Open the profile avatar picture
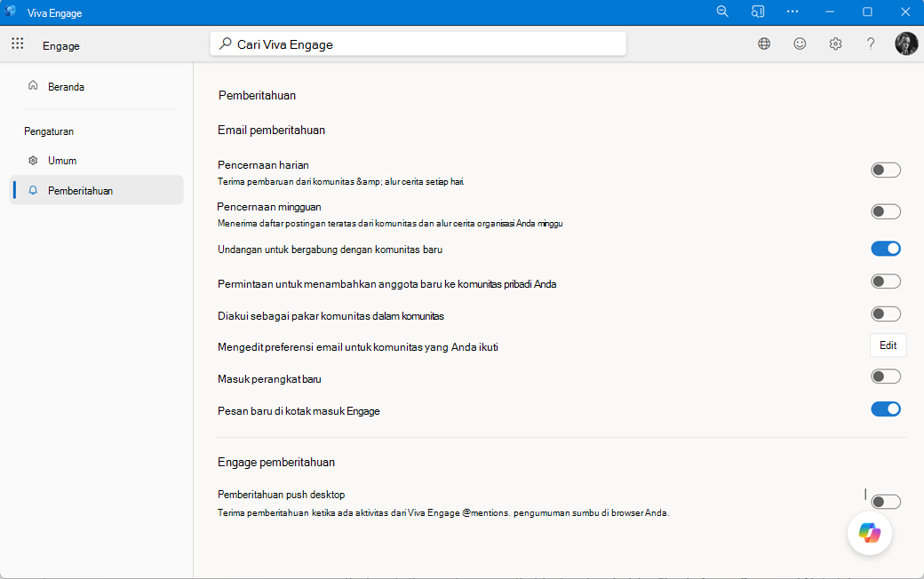This screenshot has height=579, width=924. pos(906,44)
